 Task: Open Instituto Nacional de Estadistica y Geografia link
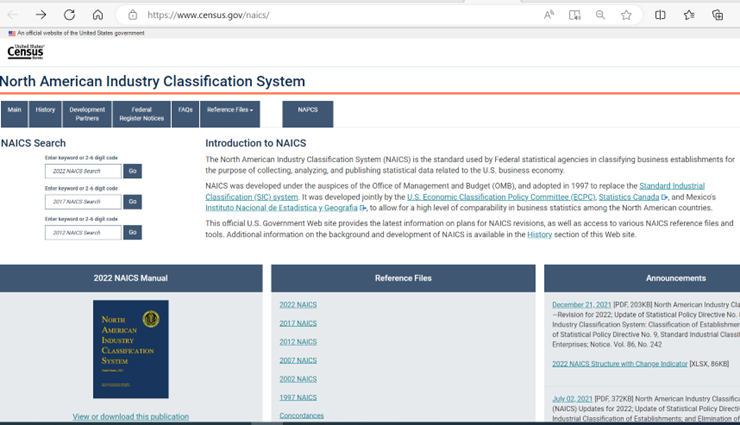click(x=281, y=208)
